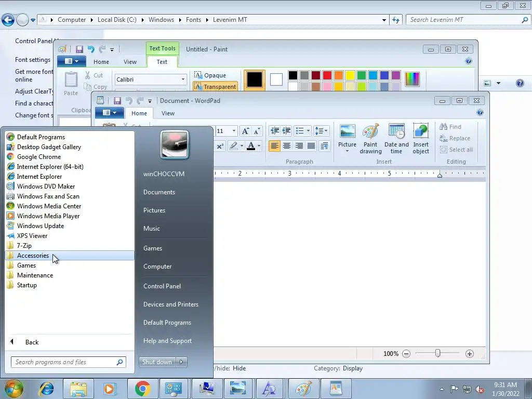The image size is (532, 399).
Task: Toggle left alignment in WordPad
Action: click(x=274, y=146)
